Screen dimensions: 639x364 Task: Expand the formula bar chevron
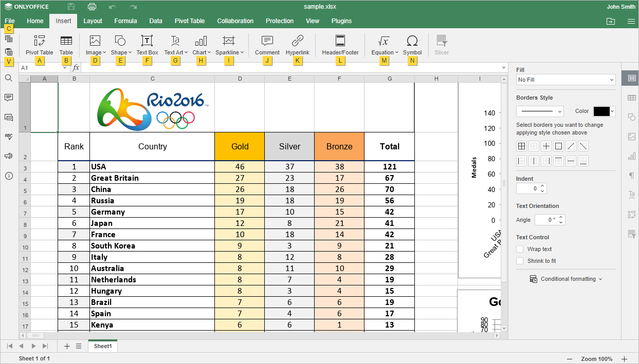[504, 68]
